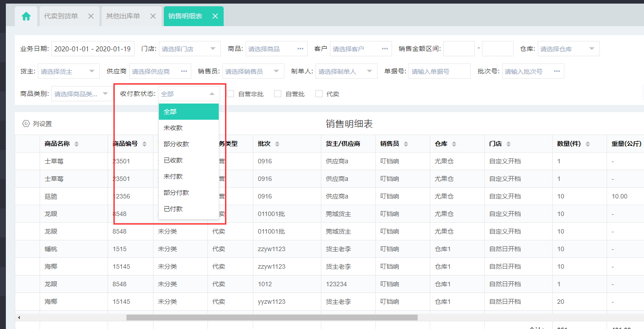Click the 客户 selection field
The image size is (644, 329).
361,49
